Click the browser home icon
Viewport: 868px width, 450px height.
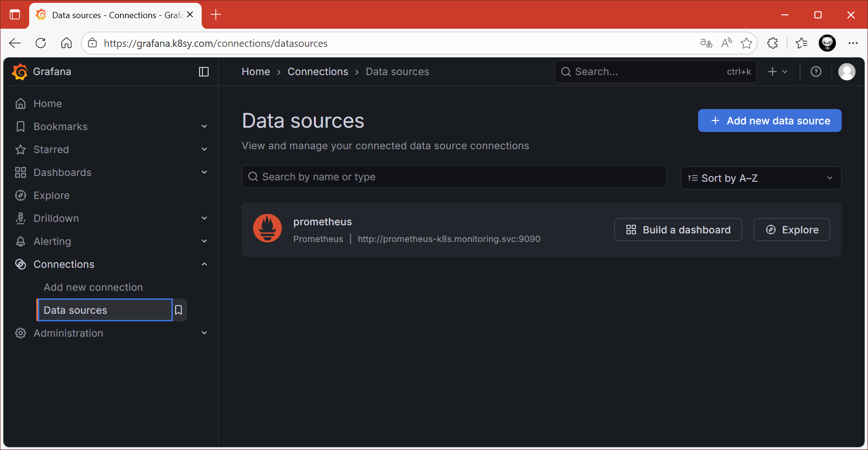coord(67,44)
